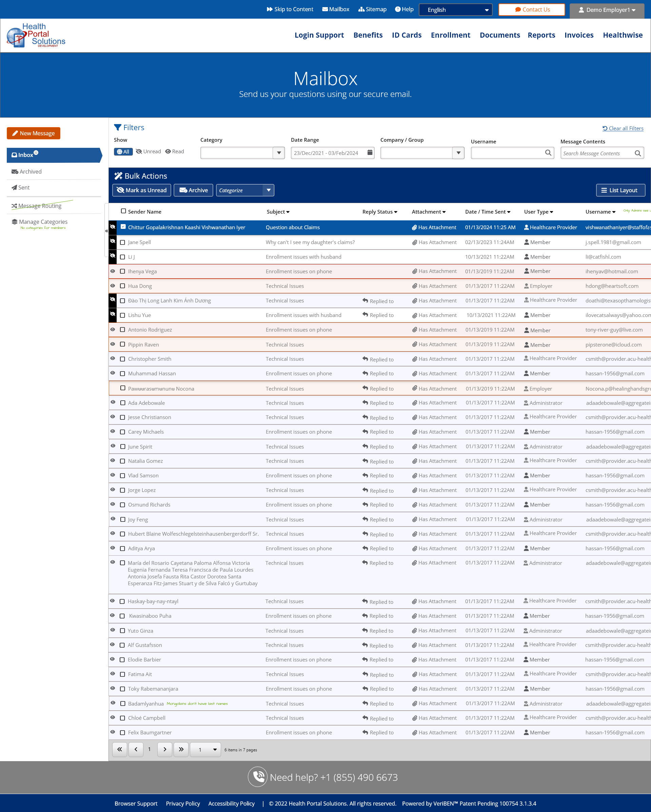
Task: Open Manage Categories in sidebar
Action: tap(40, 222)
